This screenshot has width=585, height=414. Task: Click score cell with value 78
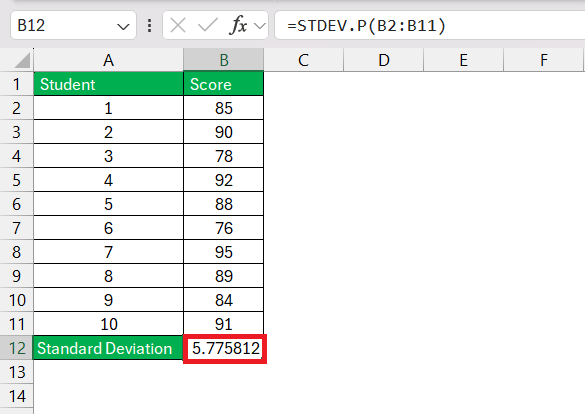pyautogui.click(x=223, y=156)
